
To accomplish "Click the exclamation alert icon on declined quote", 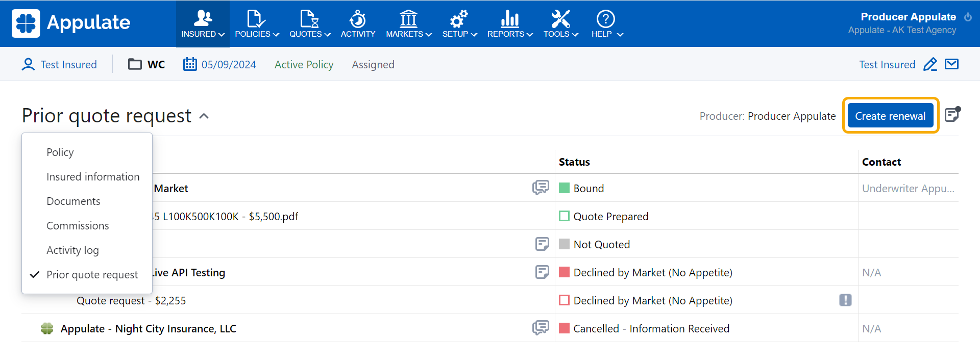I will point(845,300).
